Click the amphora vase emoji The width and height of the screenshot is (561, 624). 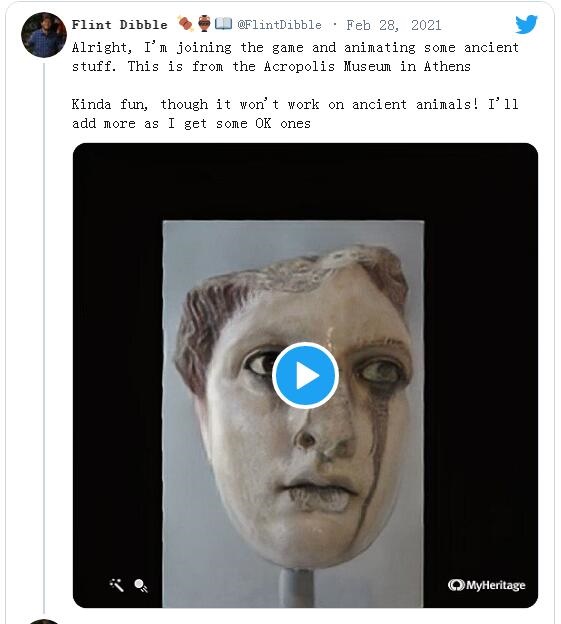tap(204, 23)
